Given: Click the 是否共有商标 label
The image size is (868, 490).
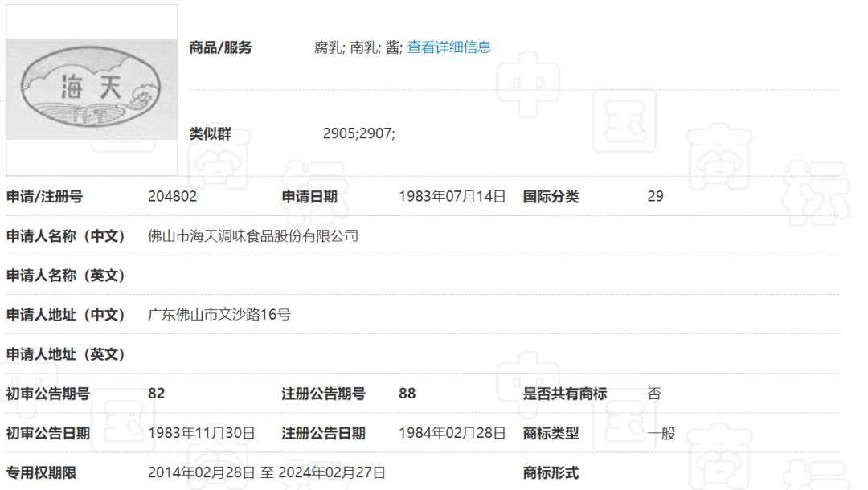Looking at the screenshot, I should (565, 394).
